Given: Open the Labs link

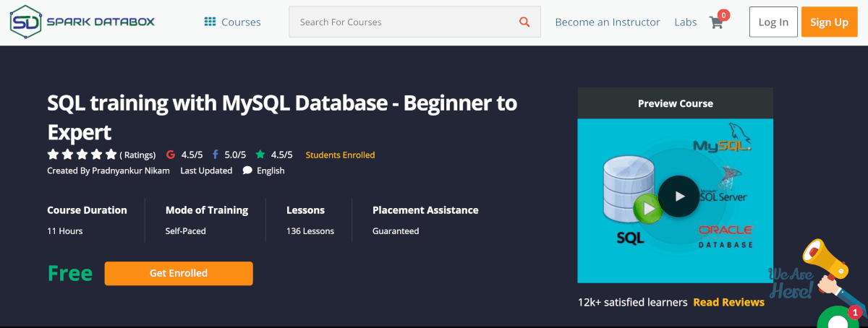Looking at the screenshot, I should (686, 22).
